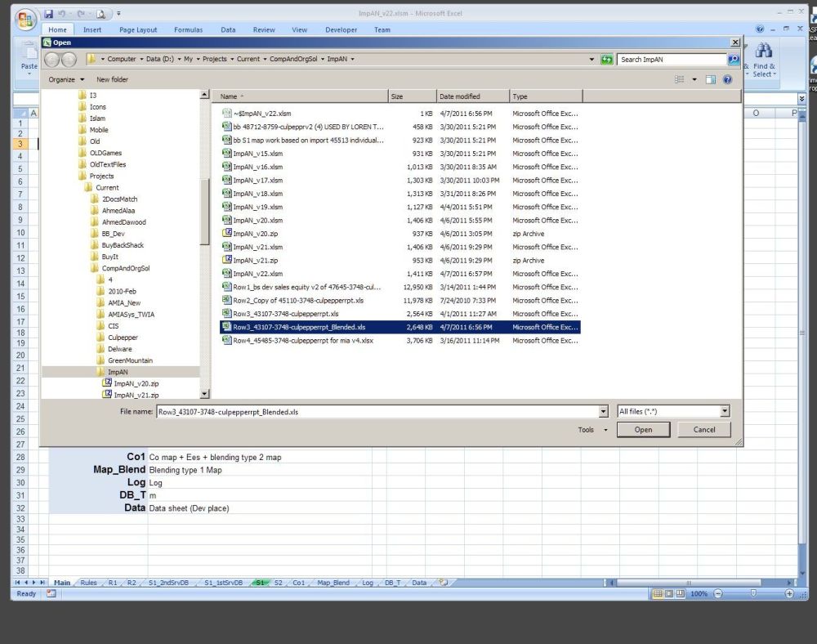Viewport: 817px width, 644px height.
Task: Switch to Page Layout view in status bar
Action: tap(668, 594)
